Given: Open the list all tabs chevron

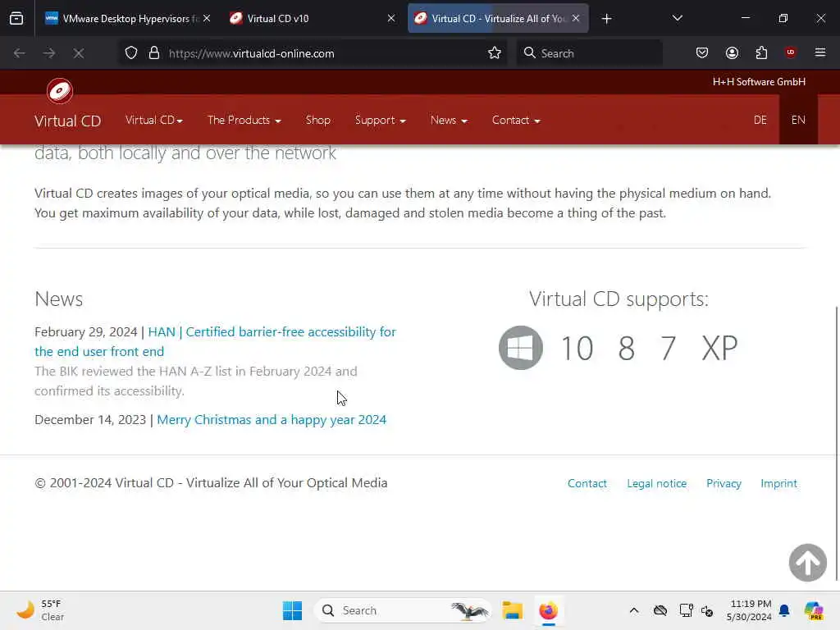Looking at the screenshot, I should click(677, 18).
